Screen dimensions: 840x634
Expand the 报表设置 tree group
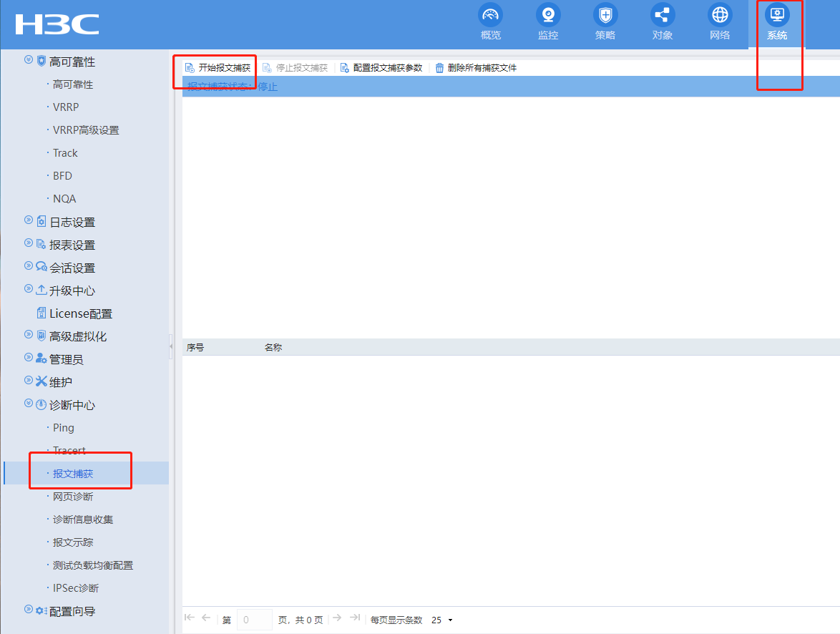(x=29, y=243)
